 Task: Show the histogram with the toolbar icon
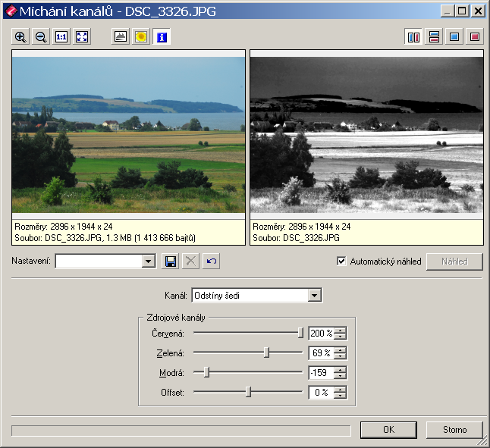coord(120,36)
